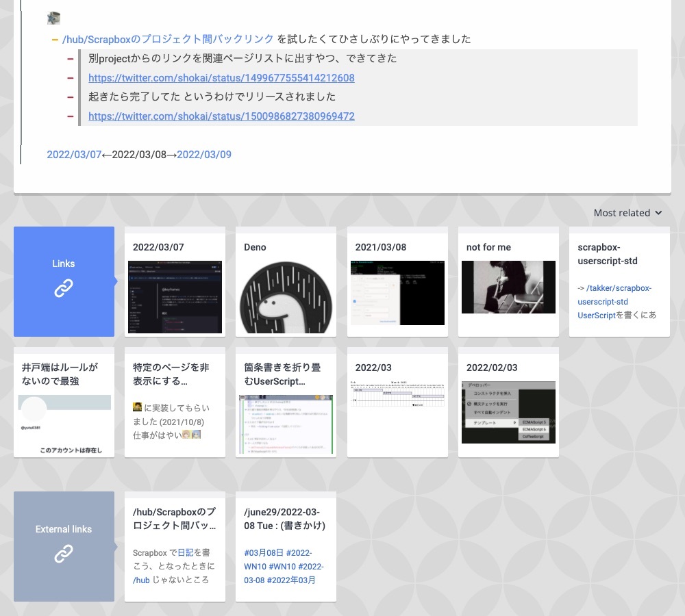685x616 pixels.
Task: Navigate to previous day 2022/03/07
Action: click(74, 155)
